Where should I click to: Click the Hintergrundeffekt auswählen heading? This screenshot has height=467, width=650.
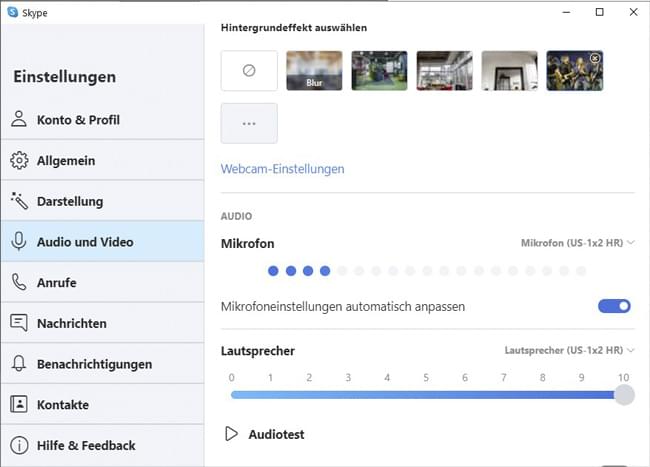(294, 28)
